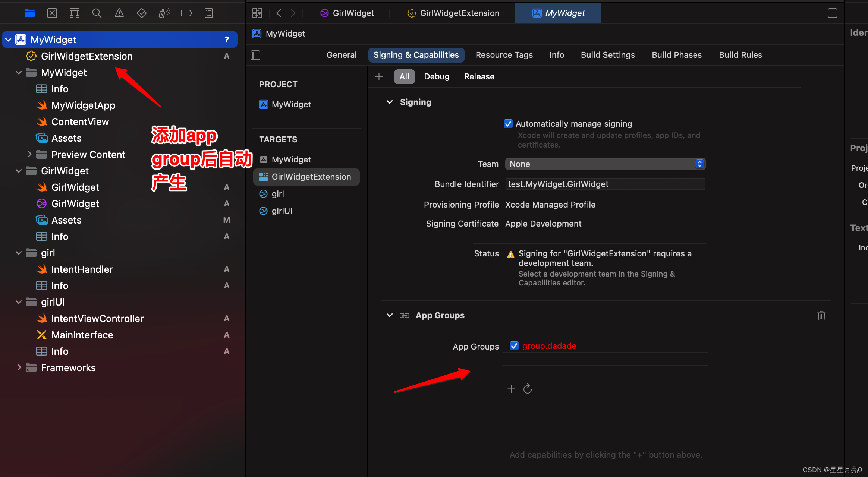Image resolution: width=868 pixels, height=477 pixels.
Task: Open the Symbol navigator icon
Action: [75, 13]
